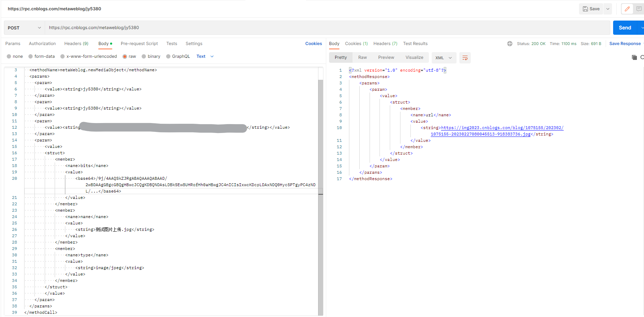Image resolution: width=644 pixels, height=317 pixels.
Task: Select the GraphQL body type radio
Action: 168,56
